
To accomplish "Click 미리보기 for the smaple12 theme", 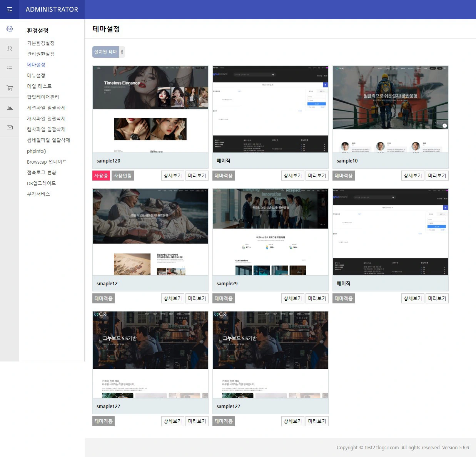I will click(x=197, y=298).
